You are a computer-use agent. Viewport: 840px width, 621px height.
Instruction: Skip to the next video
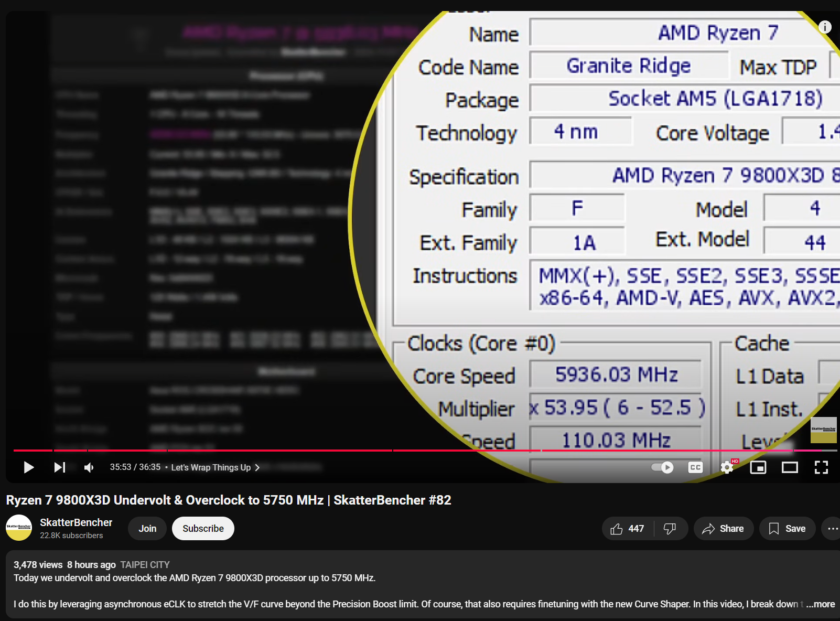[60, 467]
